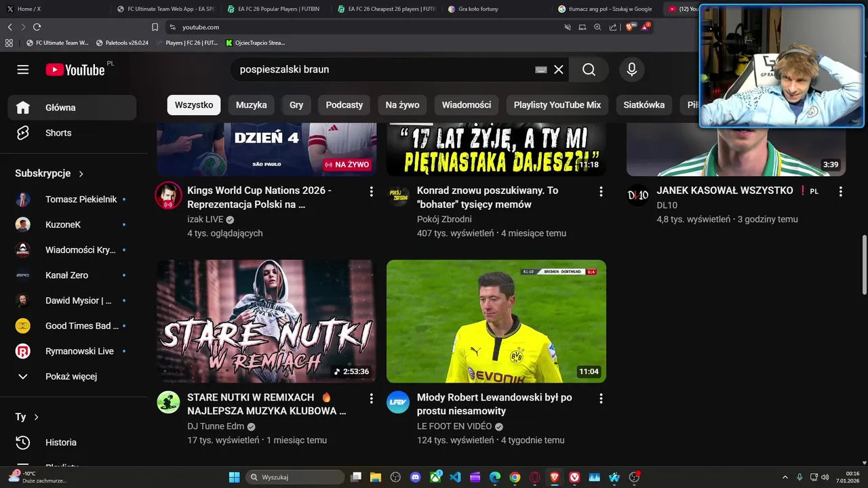Switch to the Gra koło fortuny tab

coord(496,9)
